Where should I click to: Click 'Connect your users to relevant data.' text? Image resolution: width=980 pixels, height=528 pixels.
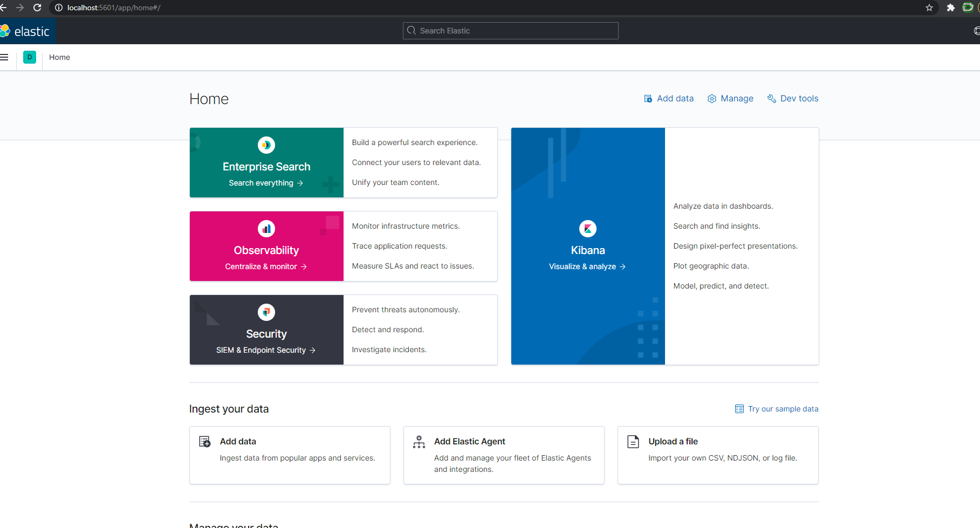416,162
